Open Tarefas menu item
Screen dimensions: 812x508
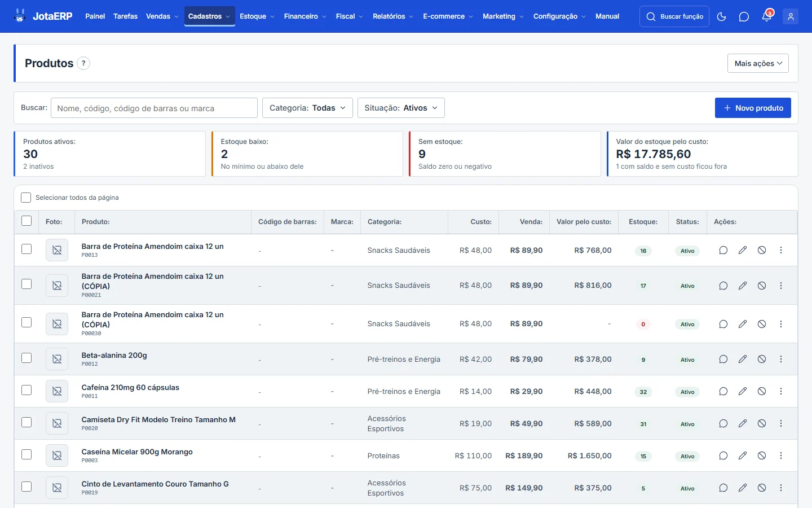125,16
